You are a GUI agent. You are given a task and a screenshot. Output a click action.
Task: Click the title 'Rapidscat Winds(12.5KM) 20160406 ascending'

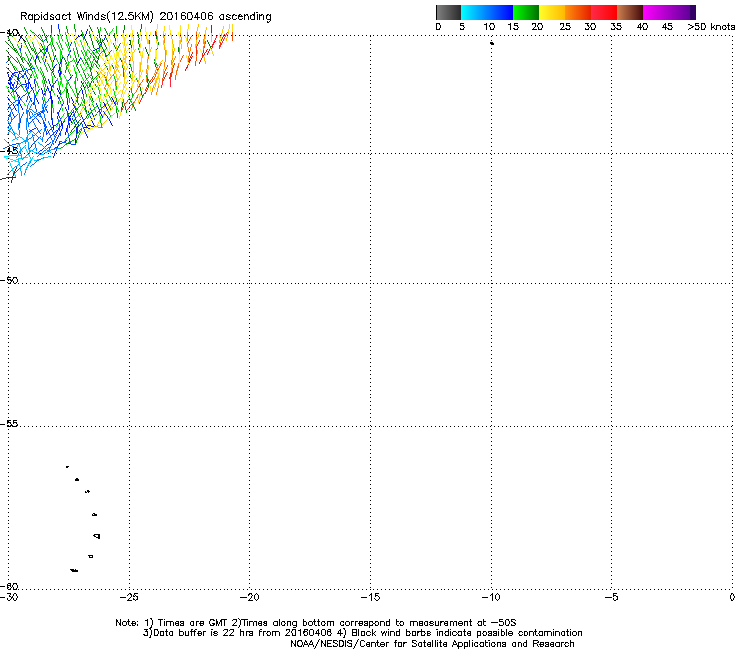pyautogui.click(x=146, y=17)
